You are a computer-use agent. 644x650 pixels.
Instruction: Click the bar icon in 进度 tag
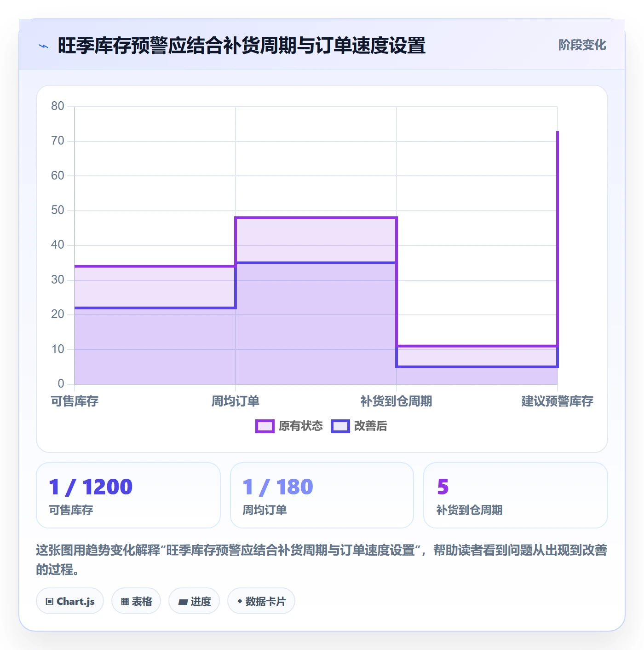[x=183, y=602]
